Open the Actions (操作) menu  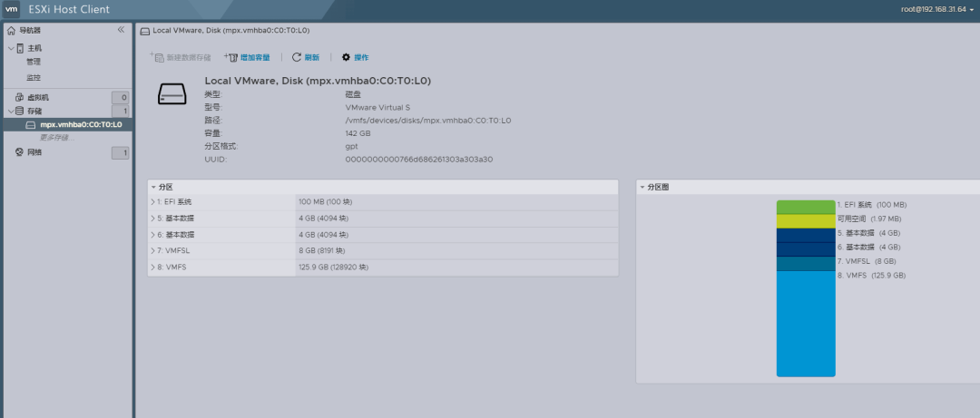point(355,57)
